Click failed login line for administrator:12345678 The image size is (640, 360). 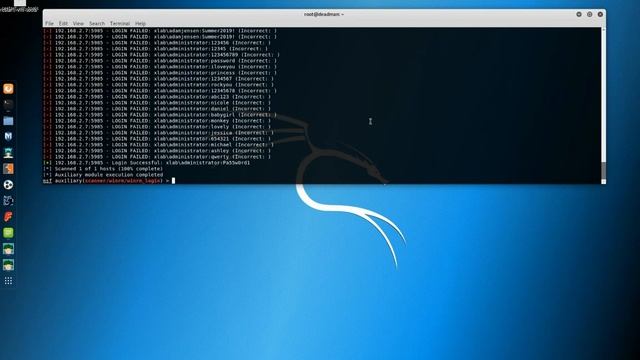(160, 91)
